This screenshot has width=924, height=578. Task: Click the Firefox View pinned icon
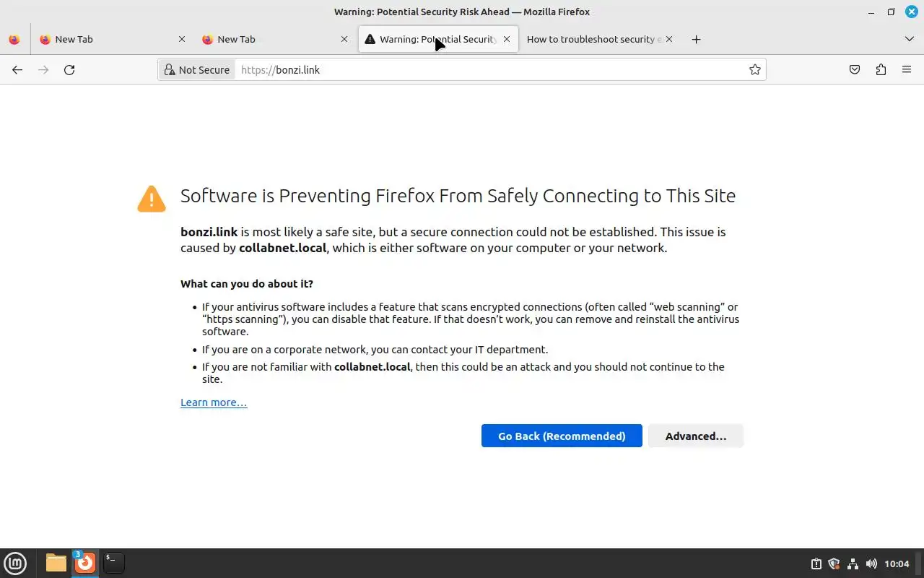coord(14,39)
